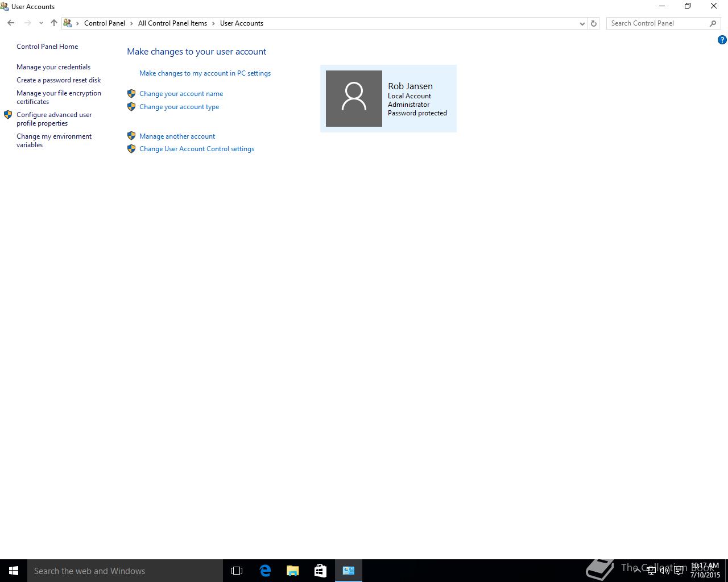Open the volume control tray icon

coord(664,571)
